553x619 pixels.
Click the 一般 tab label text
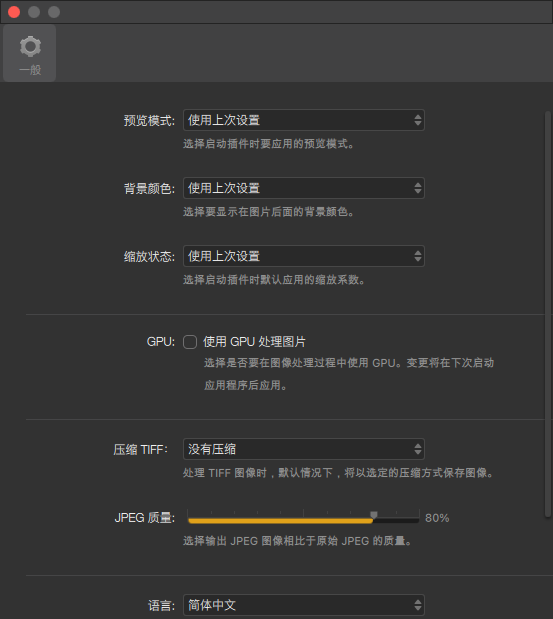click(30, 70)
